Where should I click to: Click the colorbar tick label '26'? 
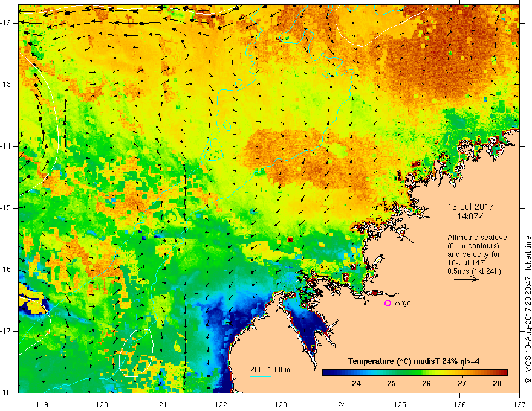426,384
